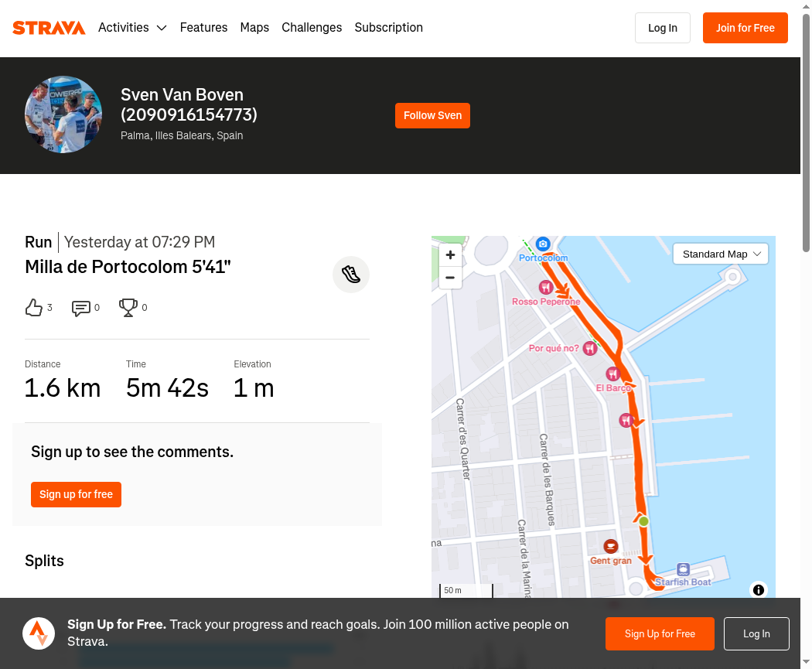Open the Challenges menu item
812x669 pixels.
pyautogui.click(x=312, y=27)
